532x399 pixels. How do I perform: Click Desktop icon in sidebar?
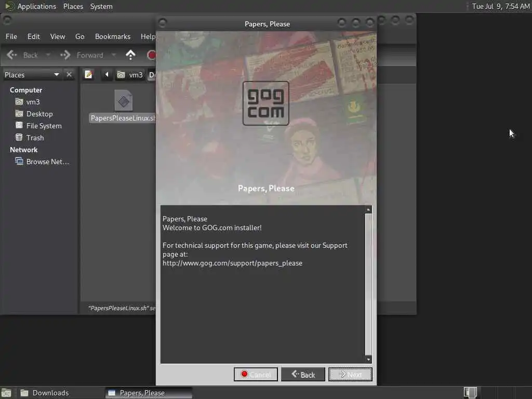point(19,114)
